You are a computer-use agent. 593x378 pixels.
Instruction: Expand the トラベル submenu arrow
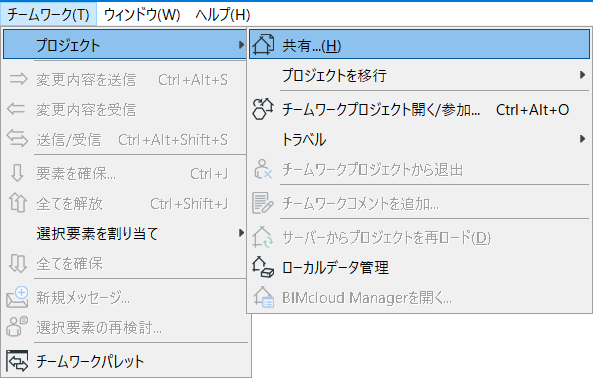tap(582, 139)
